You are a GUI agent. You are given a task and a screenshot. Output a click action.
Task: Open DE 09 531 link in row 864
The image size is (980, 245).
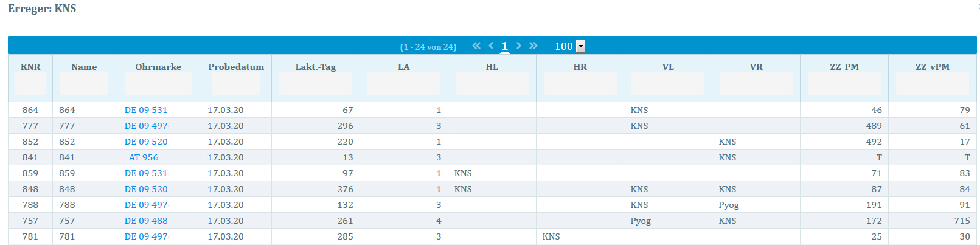[146, 110]
